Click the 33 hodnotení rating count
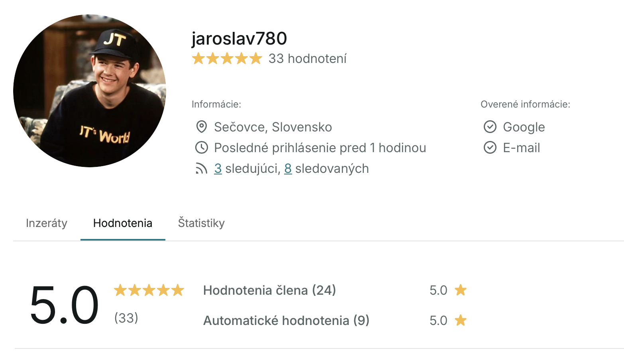 click(307, 59)
